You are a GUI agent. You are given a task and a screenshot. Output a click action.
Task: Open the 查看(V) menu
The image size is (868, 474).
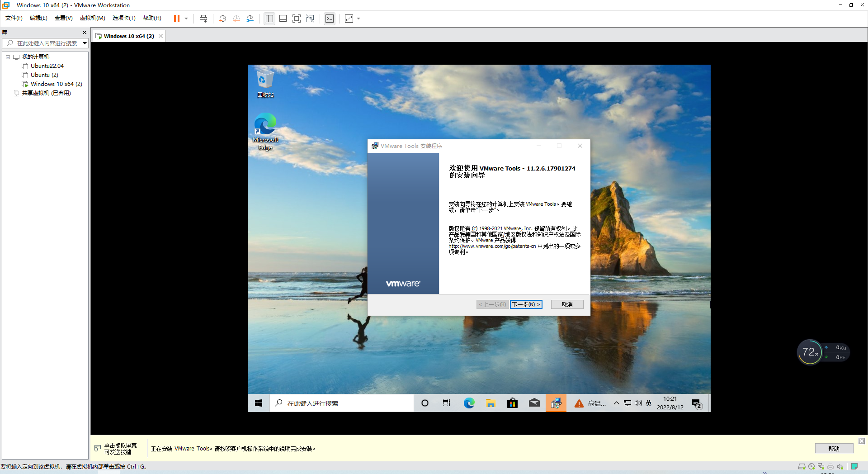pos(64,18)
